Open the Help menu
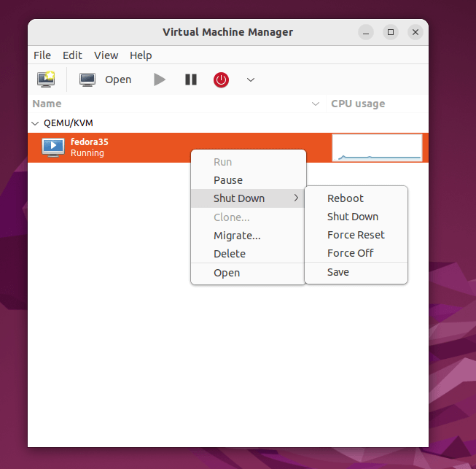Viewport: 476px width, 469px height. 141,55
